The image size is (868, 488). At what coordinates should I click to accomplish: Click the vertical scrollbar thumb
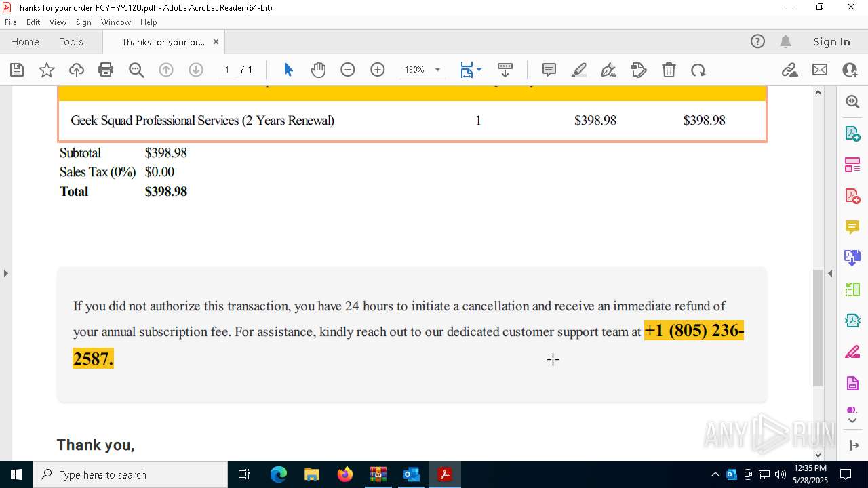pos(818,327)
